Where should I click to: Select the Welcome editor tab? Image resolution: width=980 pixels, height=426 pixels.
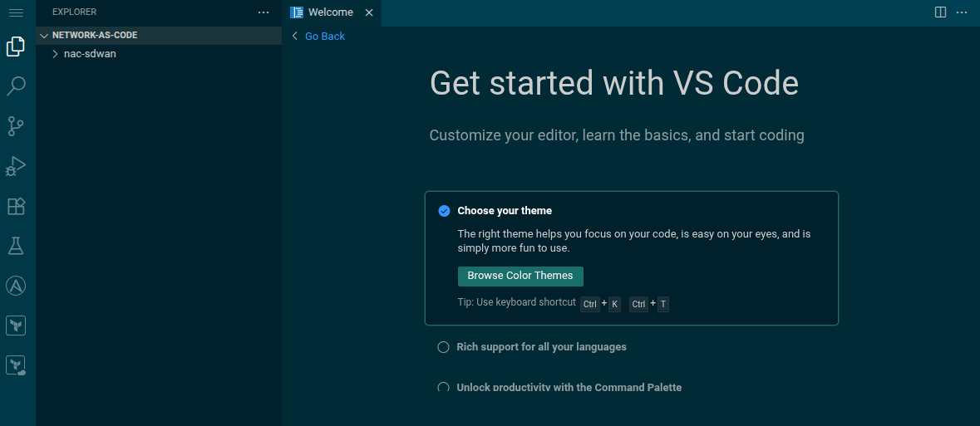332,12
